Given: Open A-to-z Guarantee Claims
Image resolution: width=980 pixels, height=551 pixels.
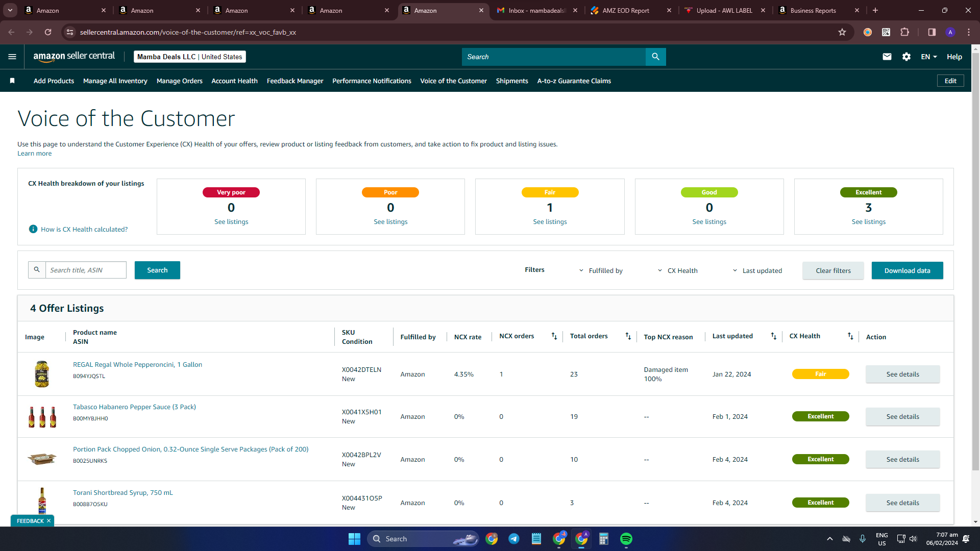Looking at the screenshot, I should [x=574, y=81].
